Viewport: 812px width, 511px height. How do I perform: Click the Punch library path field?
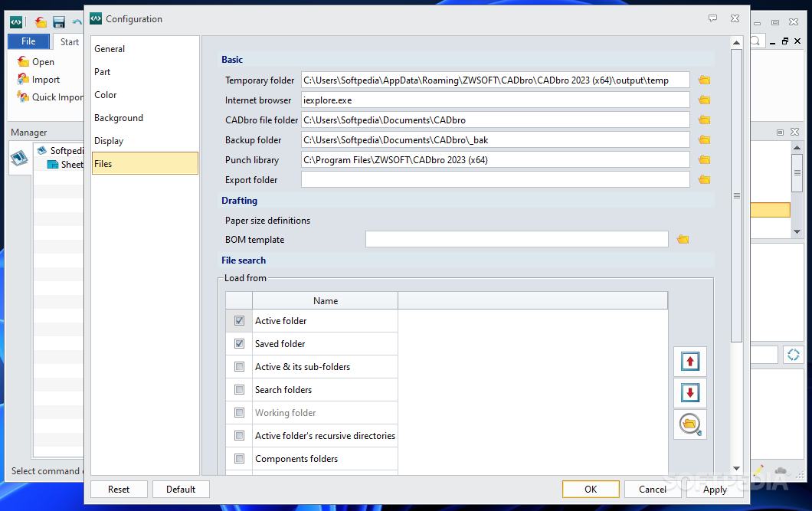pos(496,160)
